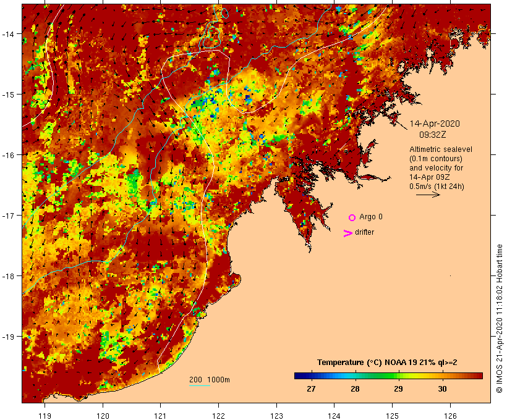This screenshot has height=420, width=507.
Task: Click the 'Temperature (°C) NOAA 19 21% ql>=2' title
Action: (387, 362)
